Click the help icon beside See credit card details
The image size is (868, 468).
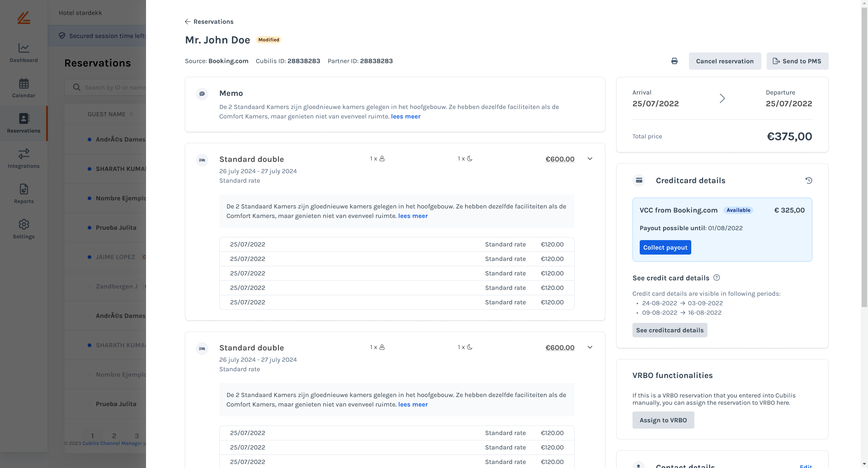717,278
